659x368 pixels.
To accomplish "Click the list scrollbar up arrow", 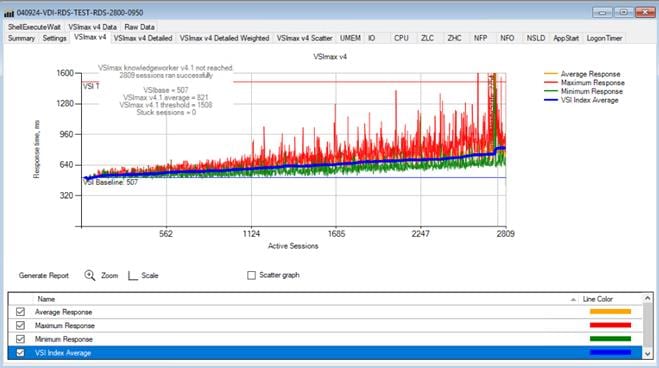I will click(x=648, y=298).
